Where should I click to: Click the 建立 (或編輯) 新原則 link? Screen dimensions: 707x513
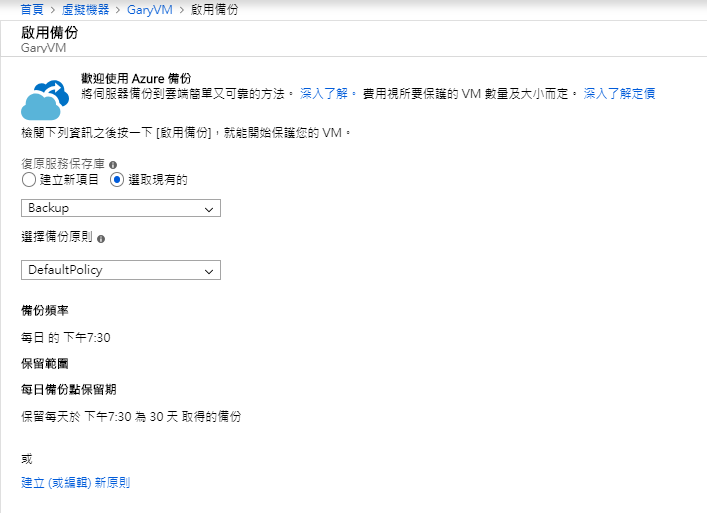[76, 483]
